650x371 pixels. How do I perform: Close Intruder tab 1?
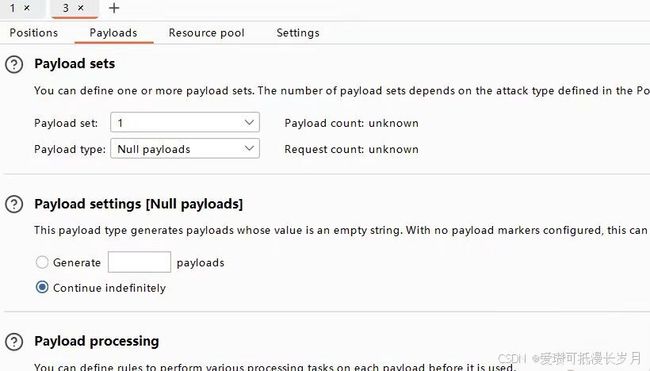[27, 8]
